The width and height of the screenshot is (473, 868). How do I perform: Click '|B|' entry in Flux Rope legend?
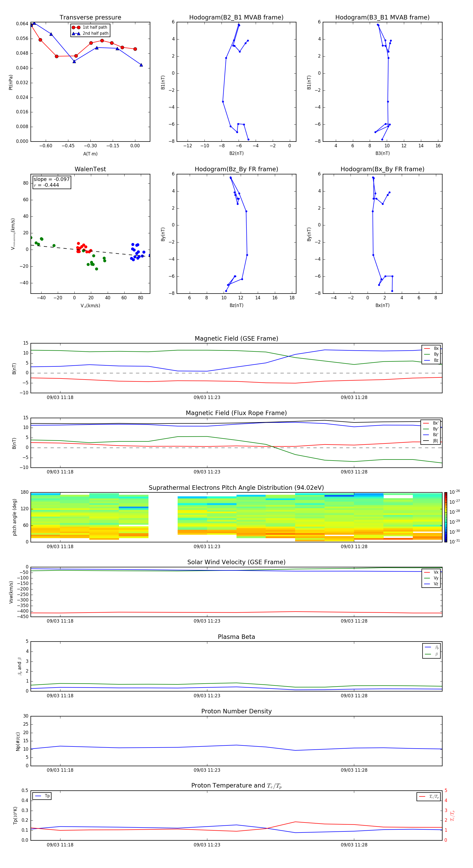point(431,441)
